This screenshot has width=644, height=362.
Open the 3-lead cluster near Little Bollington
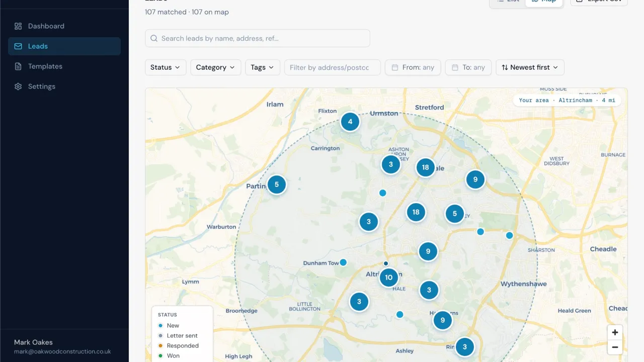point(359,302)
